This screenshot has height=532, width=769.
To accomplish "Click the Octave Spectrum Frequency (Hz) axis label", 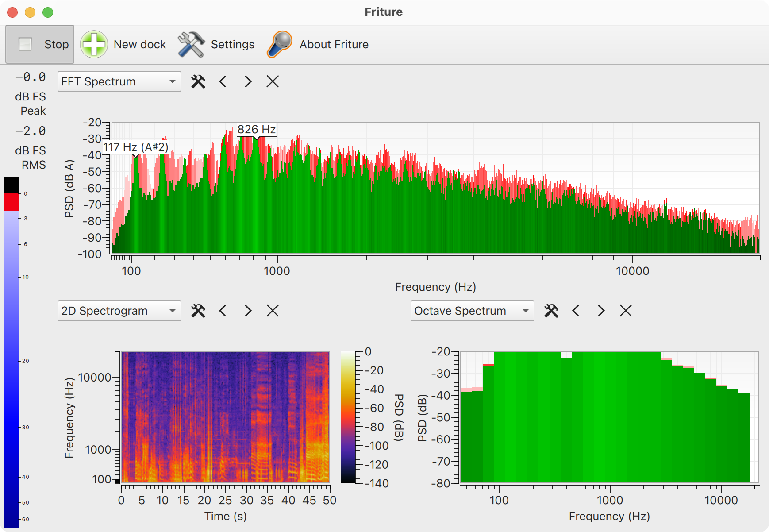I will [609, 516].
